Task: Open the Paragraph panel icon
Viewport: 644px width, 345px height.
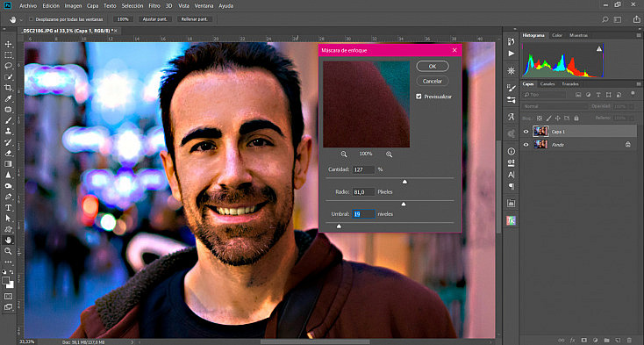Action: click(511, 186)
